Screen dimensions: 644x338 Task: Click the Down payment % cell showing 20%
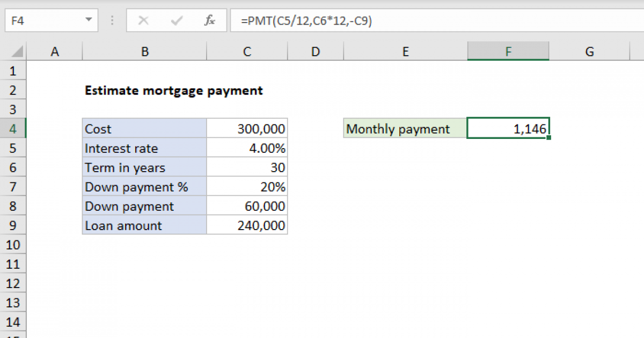click(247, 187)
